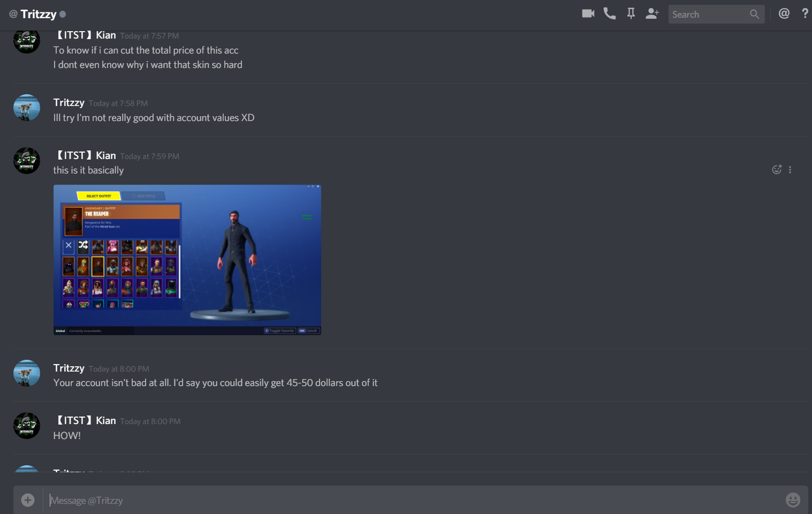Click timestamp "Today at 7:59 PM"
Viewport: 812px width, 514px height.
pyautogui.click(x=150, y=156)
